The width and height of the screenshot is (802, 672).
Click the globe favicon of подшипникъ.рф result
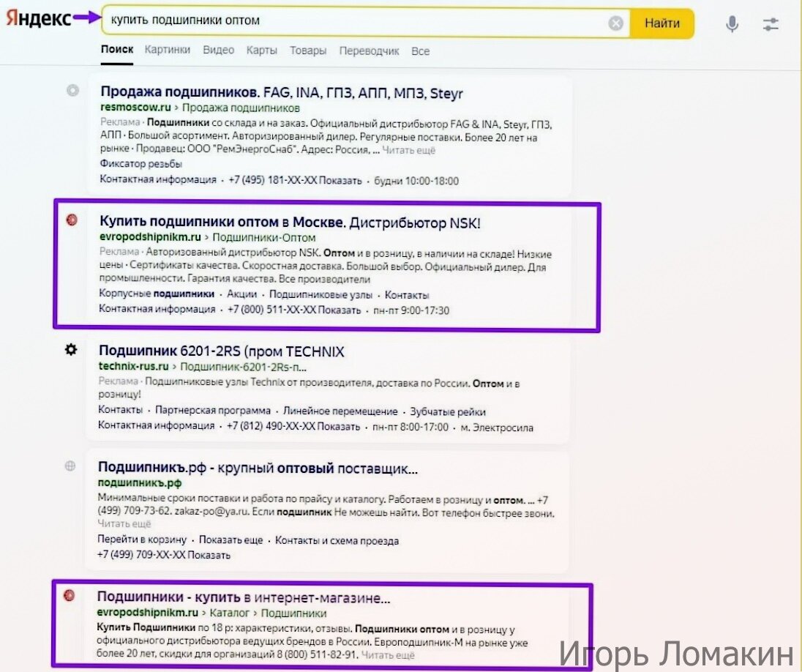click(70, 466)
